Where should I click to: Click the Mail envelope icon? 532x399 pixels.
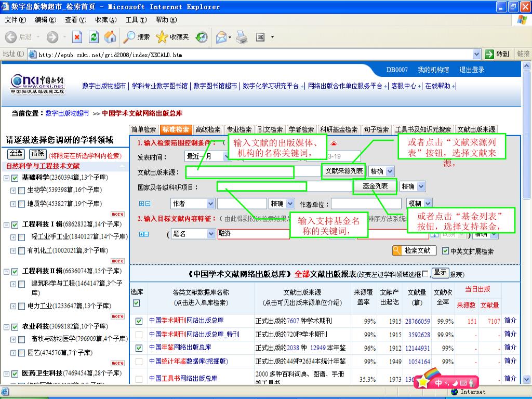pyautogui.click(x=221, y=37)
